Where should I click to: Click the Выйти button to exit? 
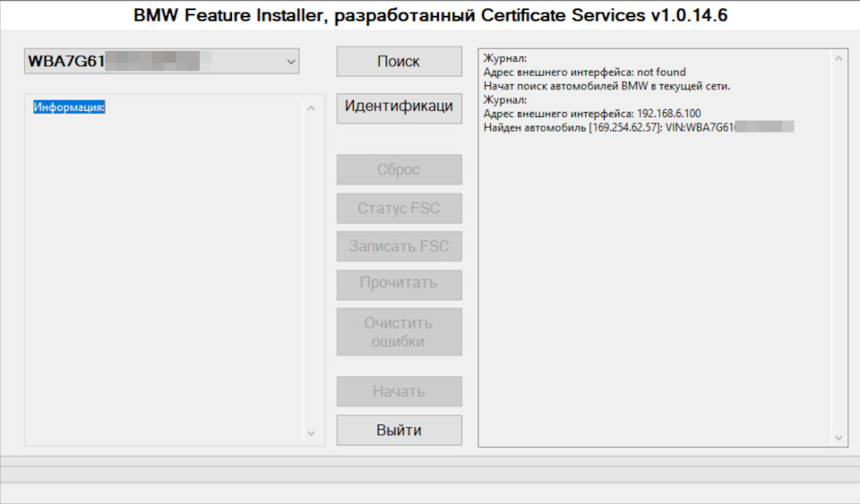coord(399,430)
